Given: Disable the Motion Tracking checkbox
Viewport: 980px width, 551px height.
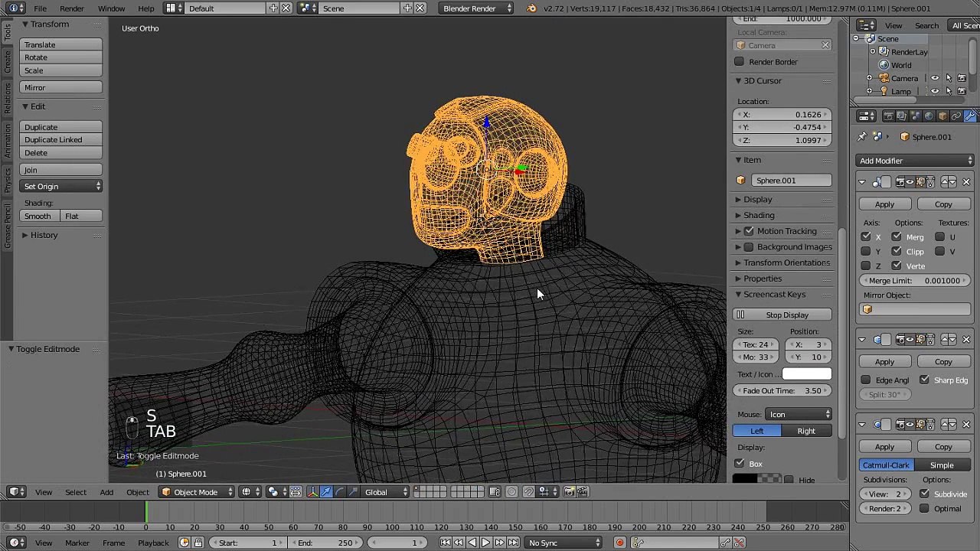Looking at the screenshot, I should tap(749, 231).
